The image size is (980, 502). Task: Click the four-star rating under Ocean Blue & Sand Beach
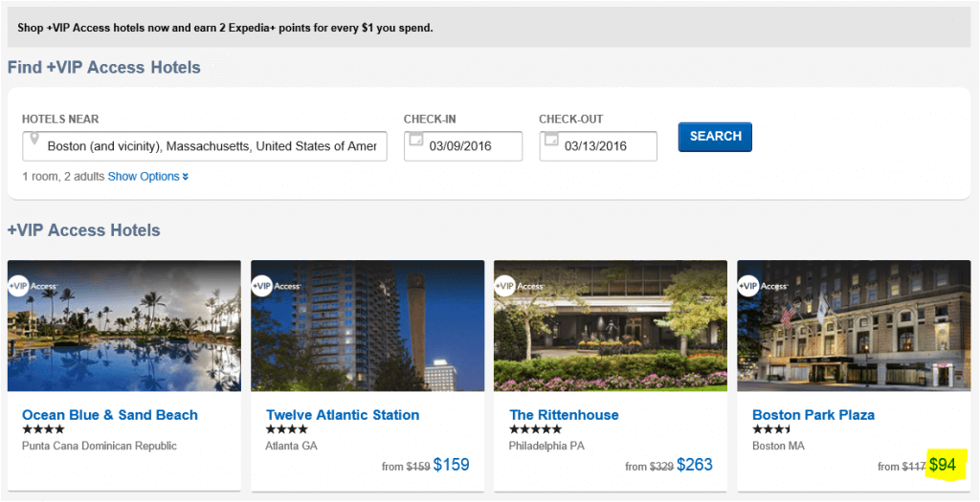coord(43,429)
